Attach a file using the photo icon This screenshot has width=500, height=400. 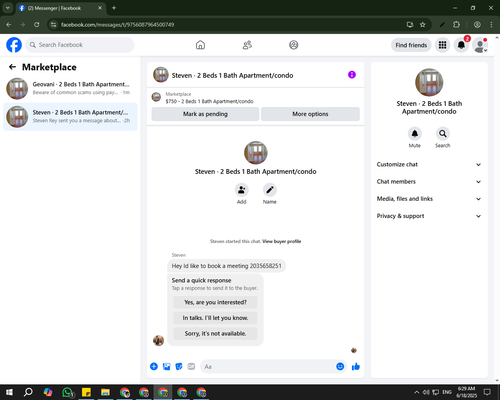click(166, 367)
